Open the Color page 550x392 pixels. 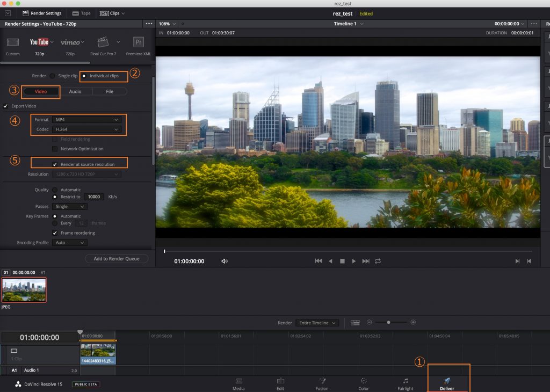pos(364,384)
